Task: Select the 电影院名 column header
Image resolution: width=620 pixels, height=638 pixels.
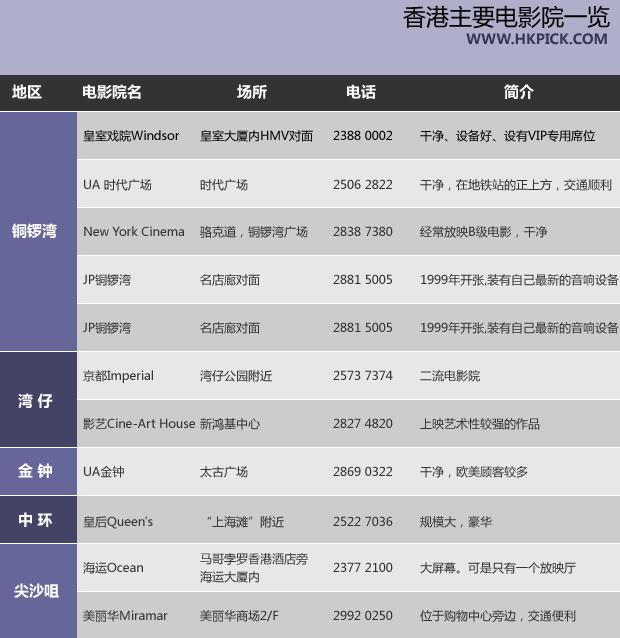Action: coord(112,92)
